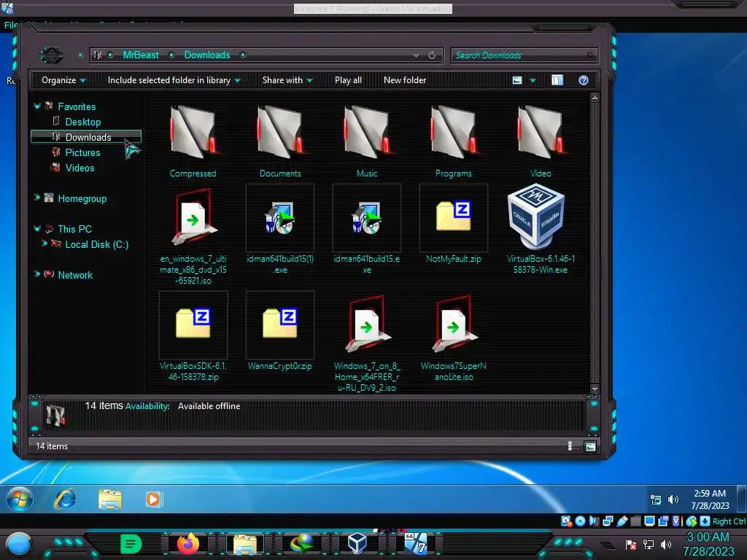Open VirtualBox File menu
The height and width of the screenshot is (560, 747).
coord(10,25)
